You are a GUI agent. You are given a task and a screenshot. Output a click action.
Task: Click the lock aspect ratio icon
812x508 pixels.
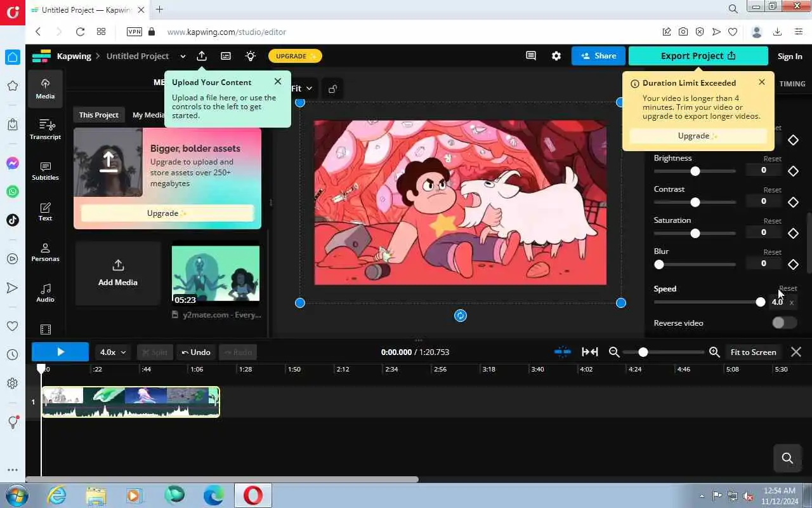pos(332,89)
